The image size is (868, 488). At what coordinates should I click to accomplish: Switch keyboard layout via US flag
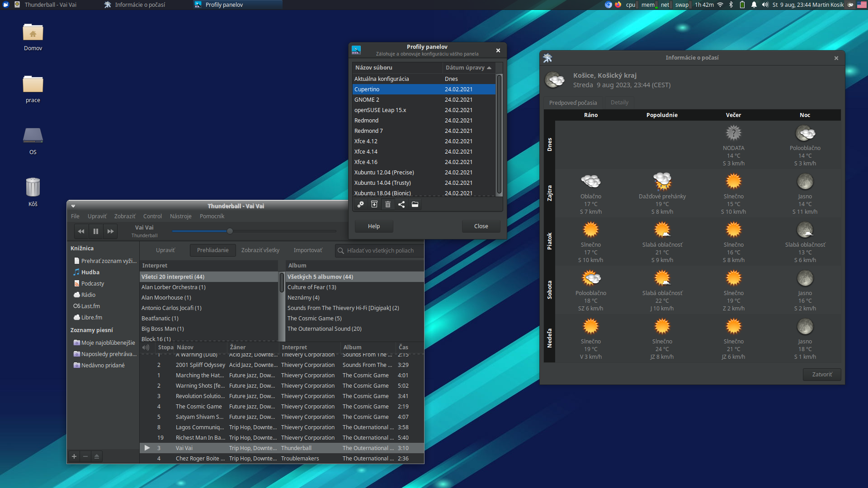[x=862, y=5]
